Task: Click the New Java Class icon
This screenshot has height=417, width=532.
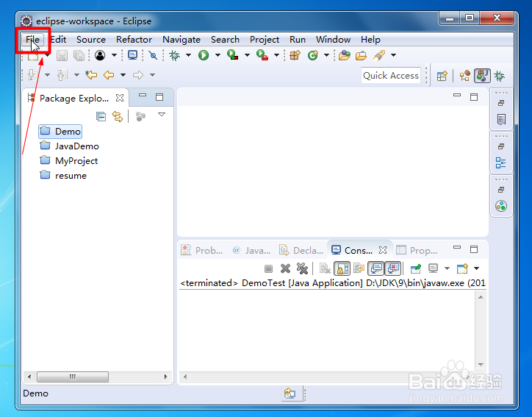Action: [x=313, y=55]
